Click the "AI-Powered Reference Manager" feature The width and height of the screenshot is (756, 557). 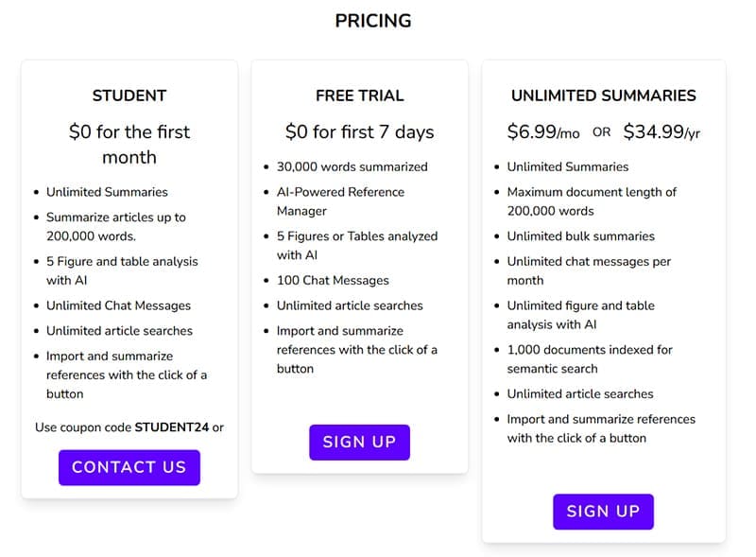tap(339, 201)
